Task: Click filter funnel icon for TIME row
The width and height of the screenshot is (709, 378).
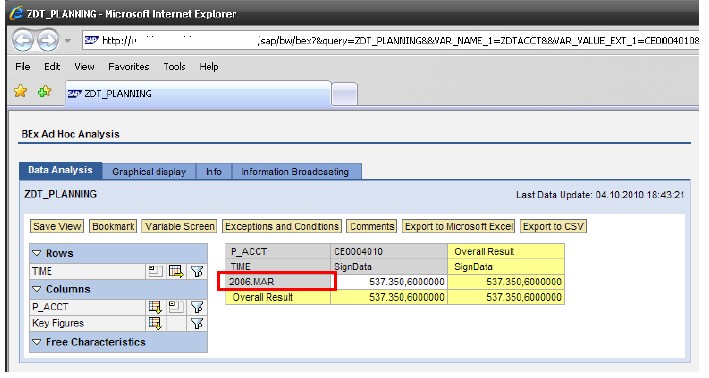Action: point(197,271)
